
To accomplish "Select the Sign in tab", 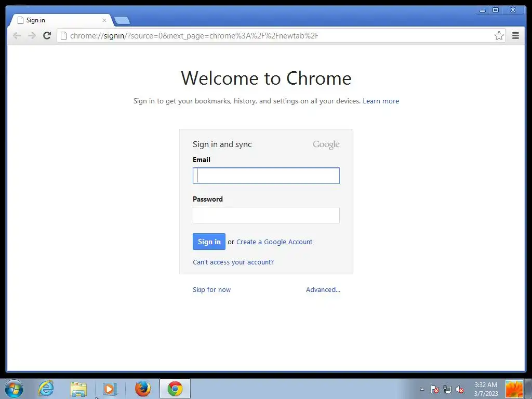I will (x=61, y=20).
